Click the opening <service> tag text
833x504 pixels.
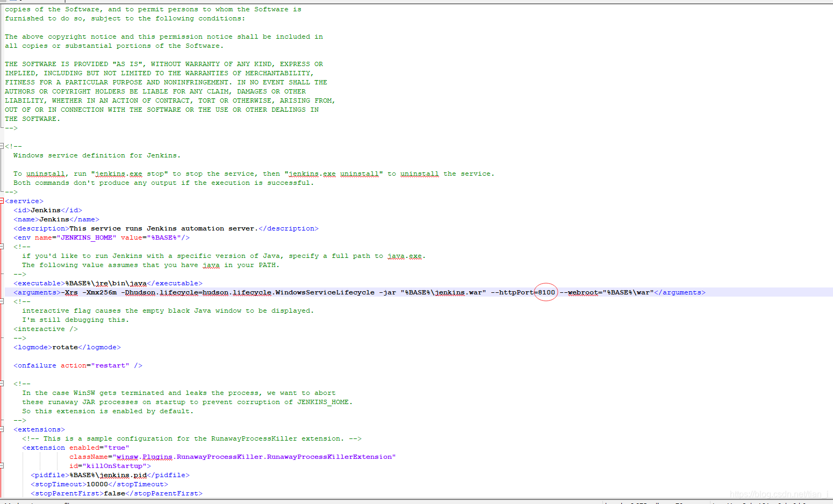[24, 201]
